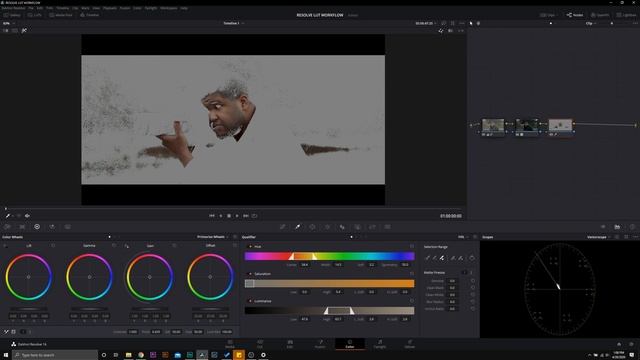Viewport: 640px width, 360px height.
Task: Toggle the image wipe view
Action: click(x=6, y=31)
